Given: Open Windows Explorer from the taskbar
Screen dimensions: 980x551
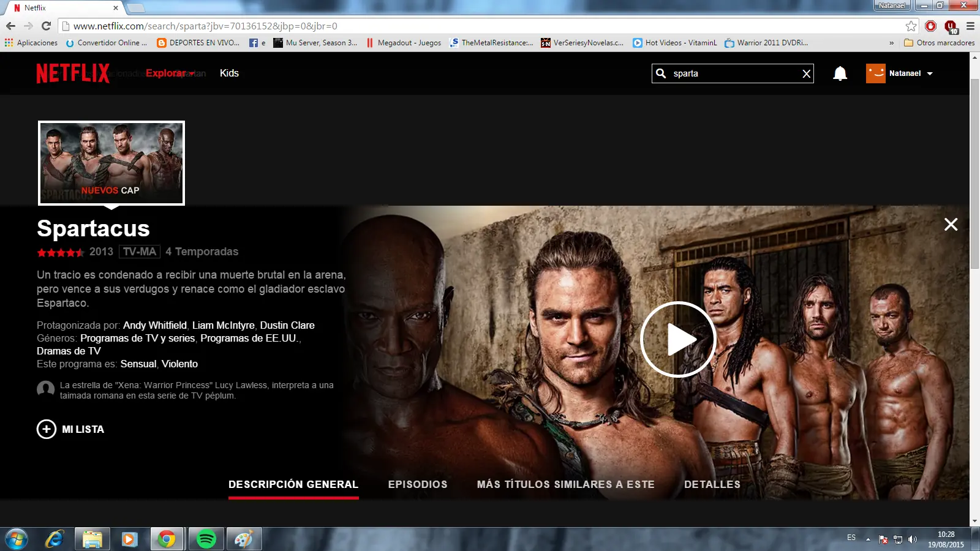Looking at the screenshot, I should click(x=92, y=539).
